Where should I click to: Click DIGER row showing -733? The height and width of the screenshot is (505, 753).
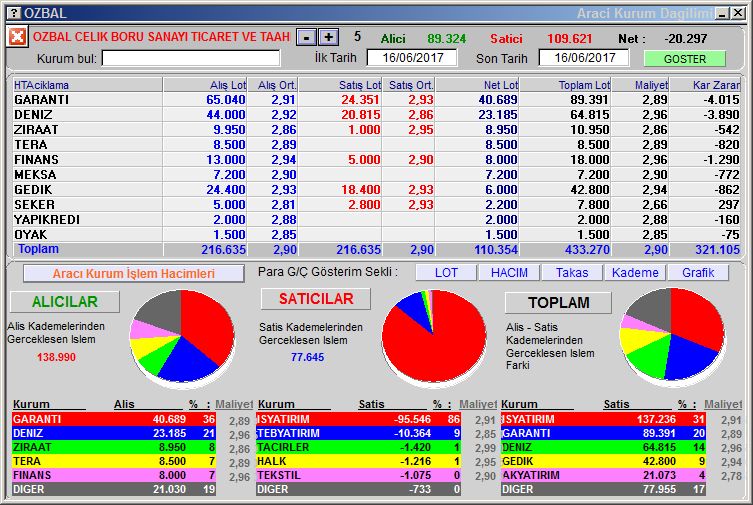coord(358,489)
